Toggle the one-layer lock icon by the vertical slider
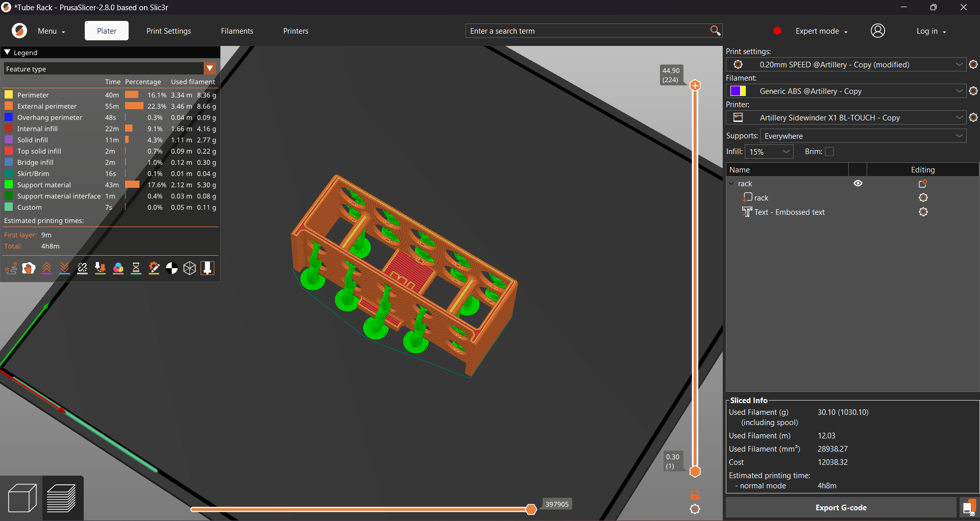 (695, 494)
